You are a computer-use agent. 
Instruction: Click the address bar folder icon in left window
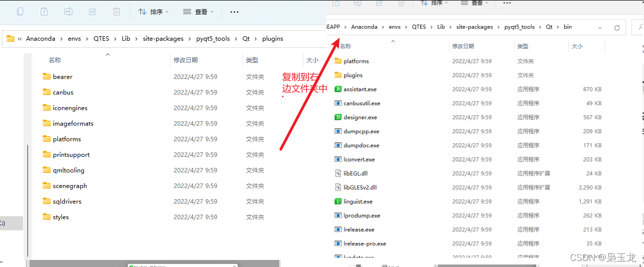[x=11, y=38]
